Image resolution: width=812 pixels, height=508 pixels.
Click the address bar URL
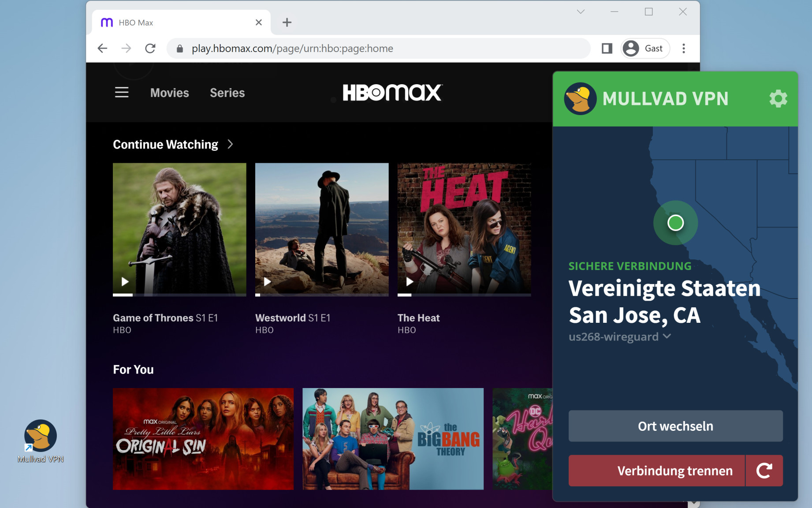[x=292, y=49]
